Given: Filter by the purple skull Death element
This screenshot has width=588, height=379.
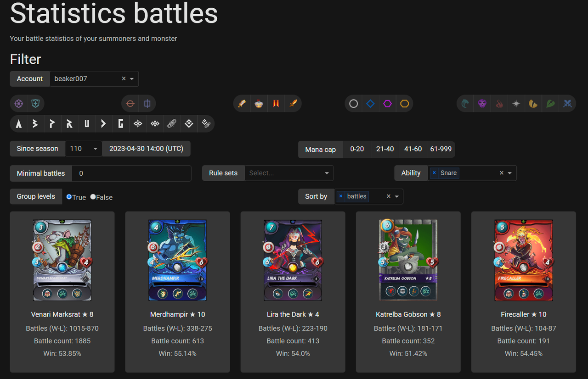Looking at the screenshot, I should click(x=482, y=104).
